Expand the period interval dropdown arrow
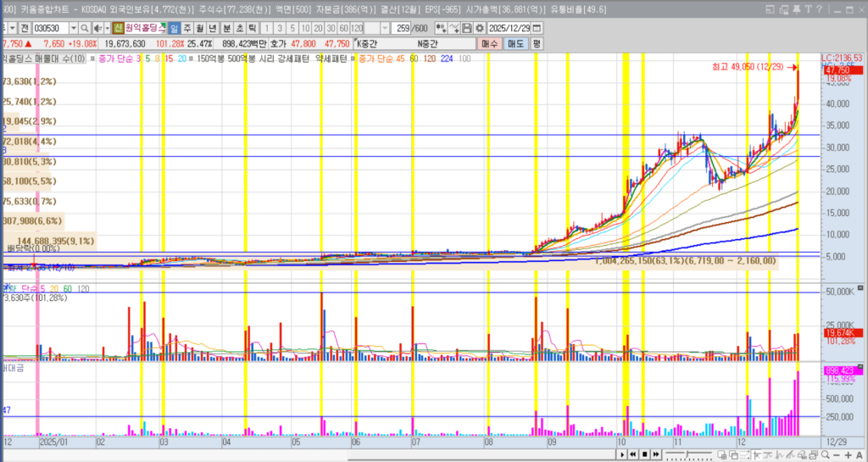 [384, 28]
